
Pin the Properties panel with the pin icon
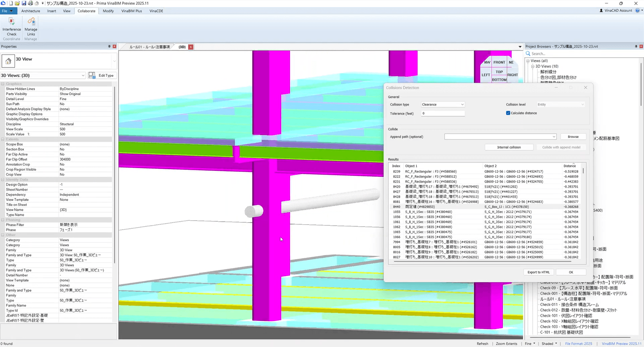point(109,47)
